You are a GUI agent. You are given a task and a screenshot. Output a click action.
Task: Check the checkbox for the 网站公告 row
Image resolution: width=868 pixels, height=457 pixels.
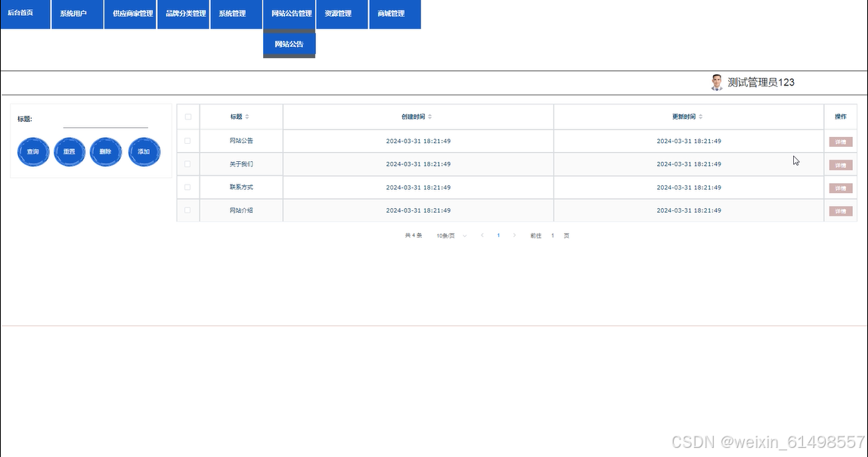click(x=188, y=141)
